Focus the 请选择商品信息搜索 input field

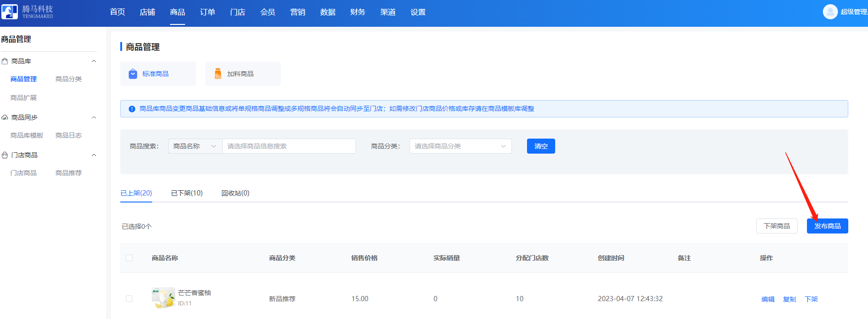(289, 146)
